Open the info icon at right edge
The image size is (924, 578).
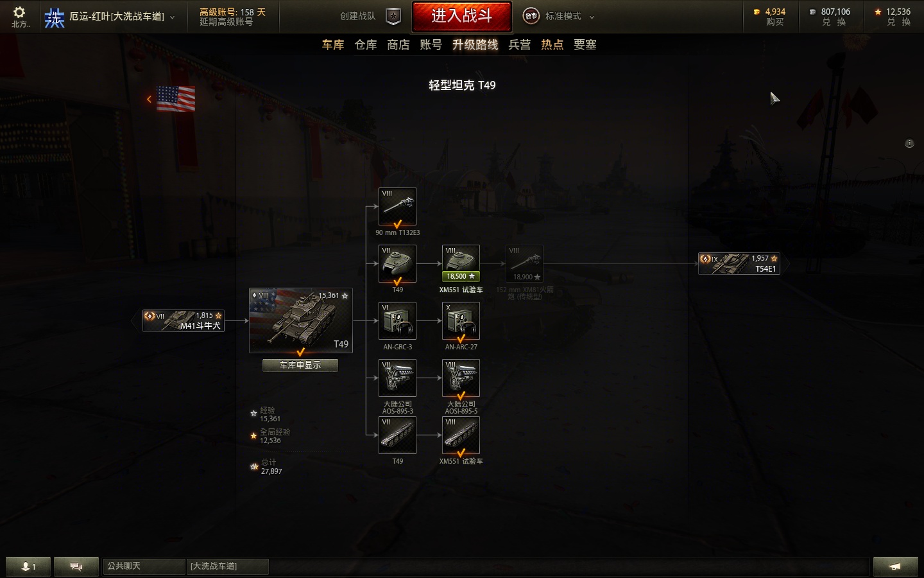click(909, 143)
